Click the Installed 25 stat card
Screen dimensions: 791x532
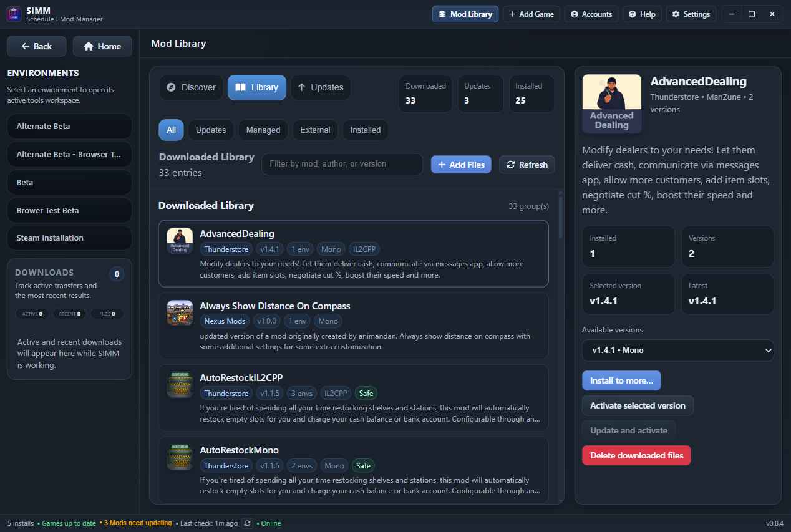(531, 94)
